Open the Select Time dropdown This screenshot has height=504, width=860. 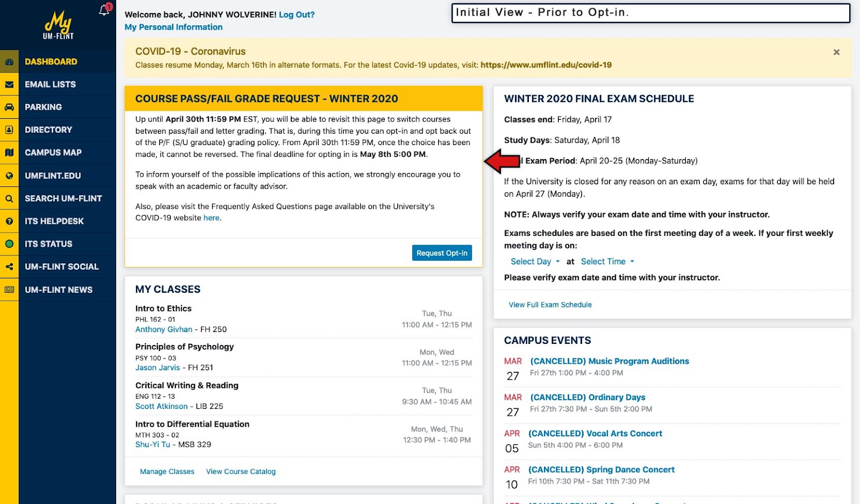tap(607, 262)
